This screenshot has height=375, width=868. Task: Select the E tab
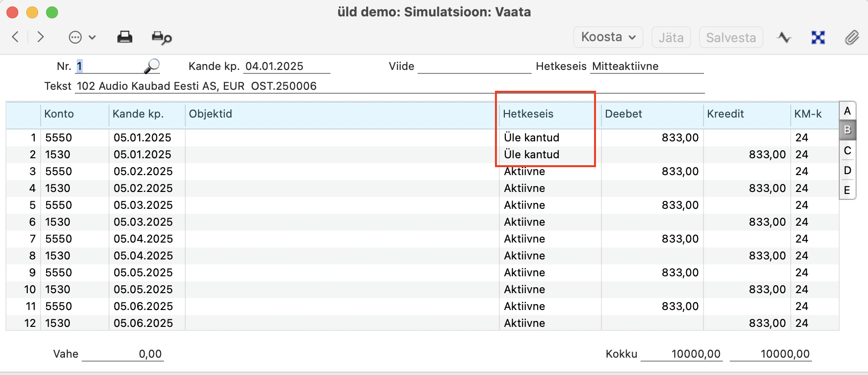click(x=847, y=190)
